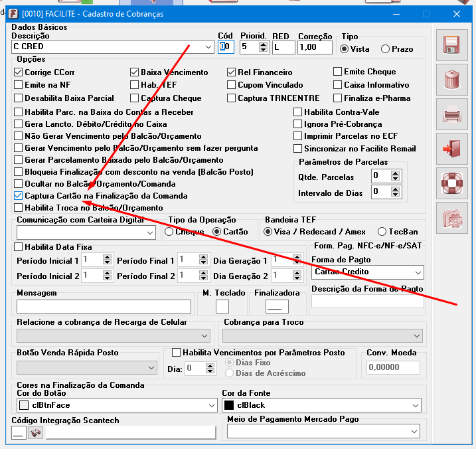Uncheck Captura Cartão na Finalização da Comanda
476x449 pixels.
pos(18,196)
